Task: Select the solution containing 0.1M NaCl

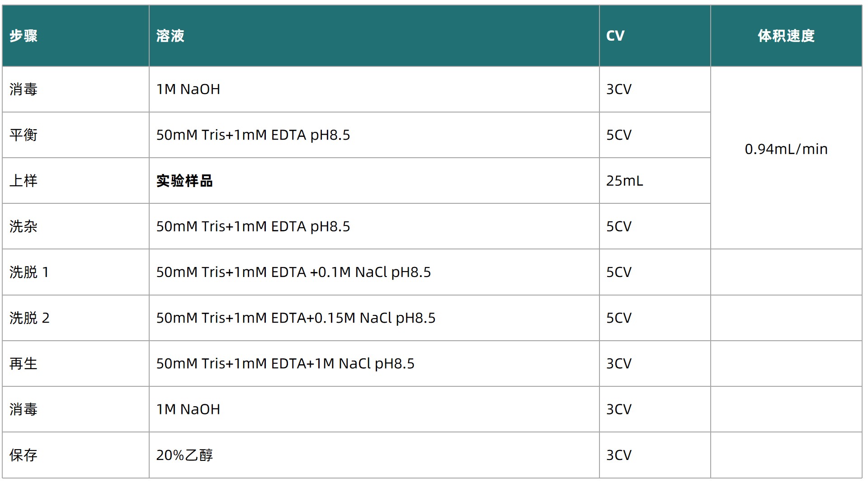Action: (x=293, y=272)
